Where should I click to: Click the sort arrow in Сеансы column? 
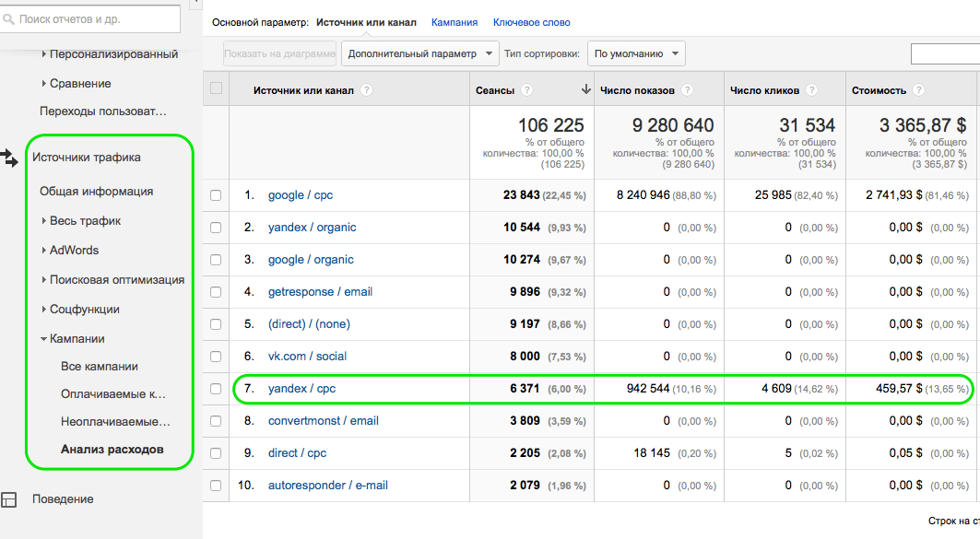585,89
